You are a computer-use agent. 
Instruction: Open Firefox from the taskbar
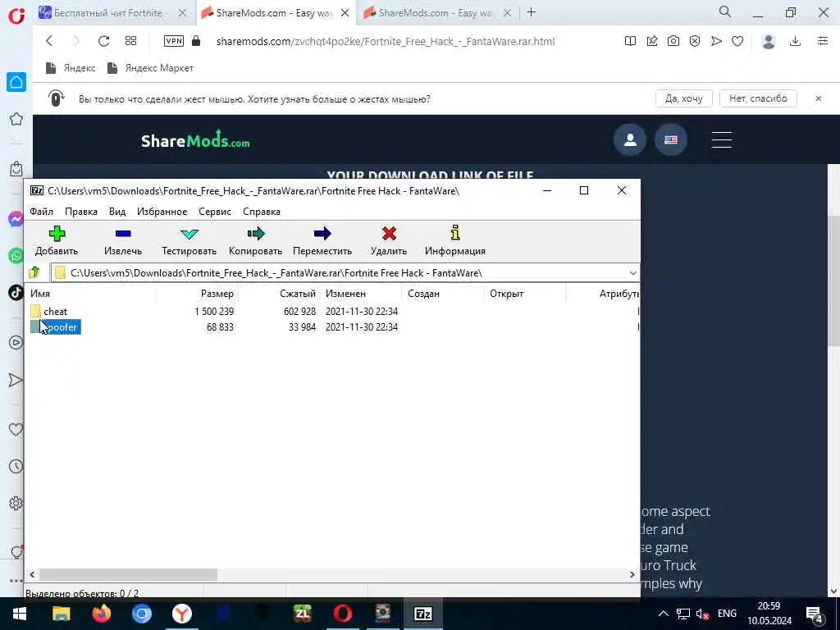101,614
